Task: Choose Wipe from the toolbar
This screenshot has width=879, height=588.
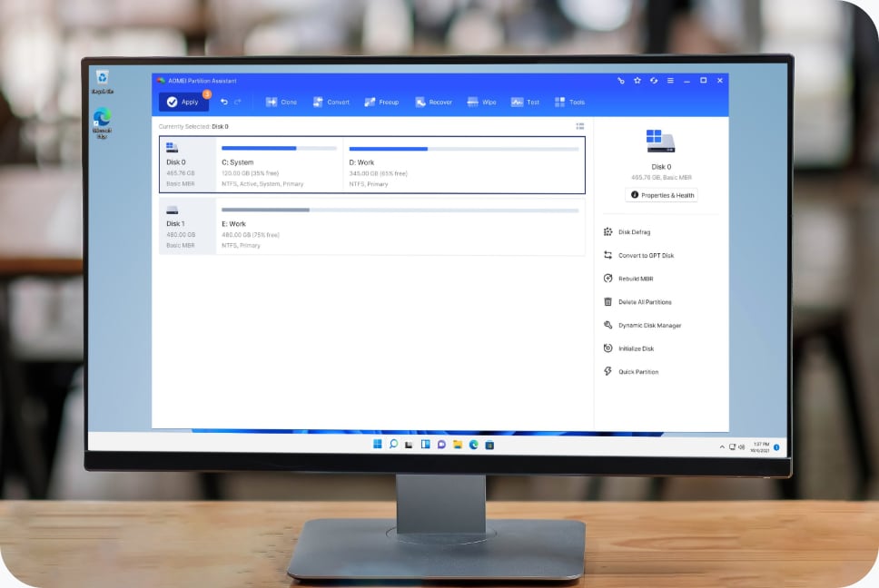Action: click(482, 102)
